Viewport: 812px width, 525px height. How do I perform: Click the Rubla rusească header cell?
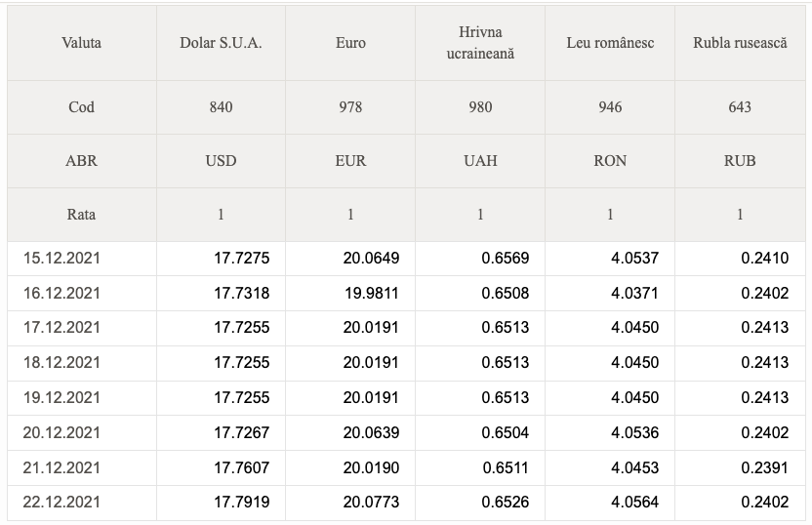pyautogui.click(x=740, y=43)
